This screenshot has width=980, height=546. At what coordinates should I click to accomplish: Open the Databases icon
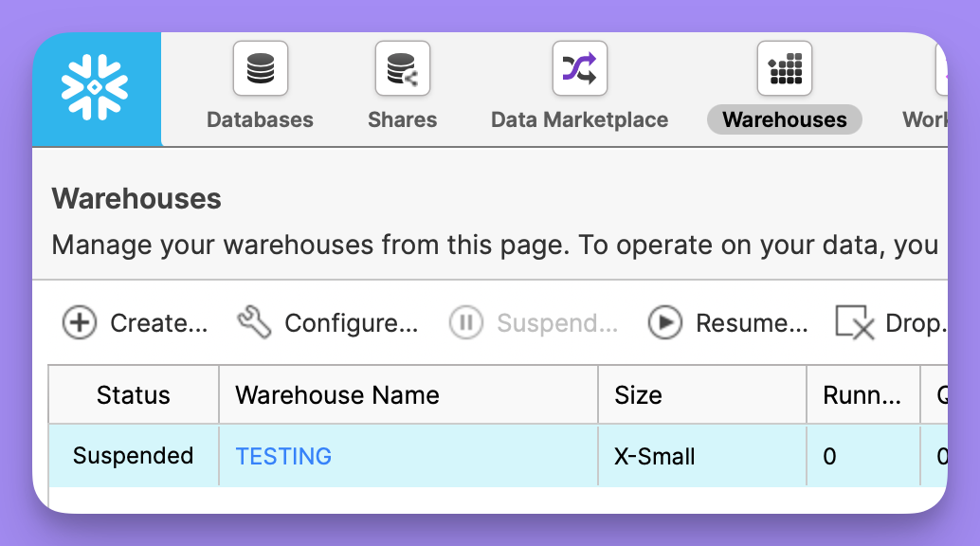(x=261, y=68)
